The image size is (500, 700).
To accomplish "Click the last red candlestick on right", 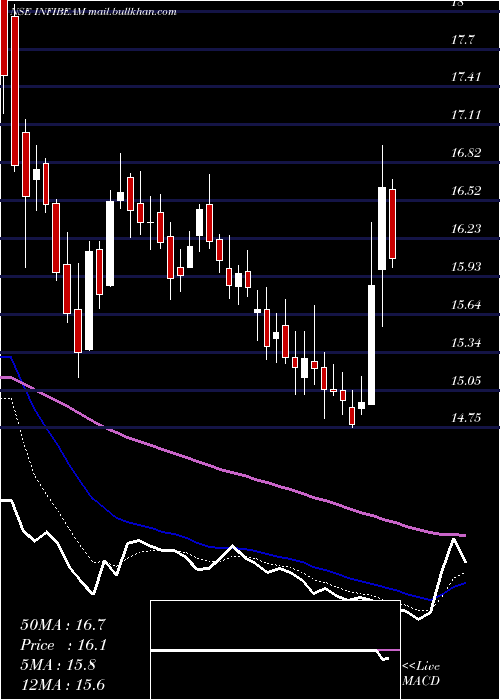I will click(392, 224).
